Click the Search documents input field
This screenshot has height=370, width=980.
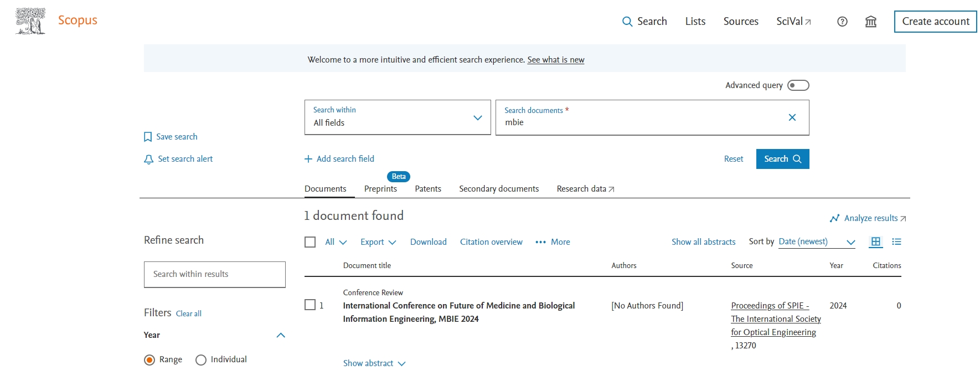point(652,117)
